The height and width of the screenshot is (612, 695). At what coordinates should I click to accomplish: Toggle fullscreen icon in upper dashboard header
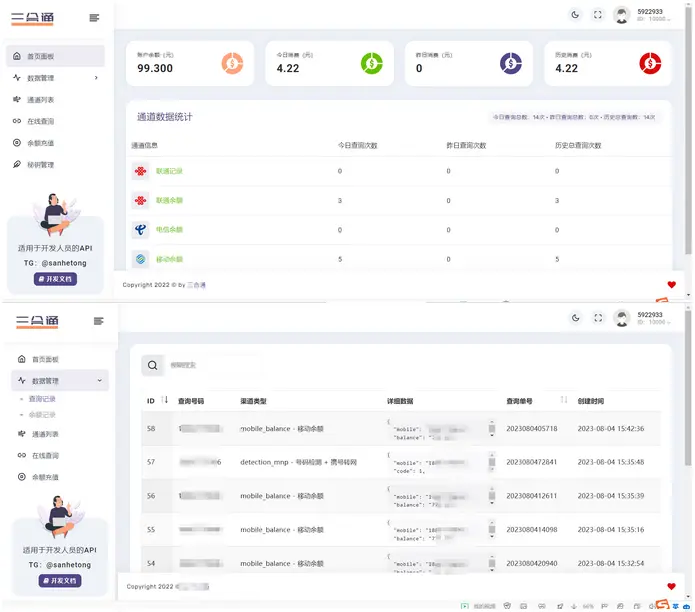coord(597,15)
